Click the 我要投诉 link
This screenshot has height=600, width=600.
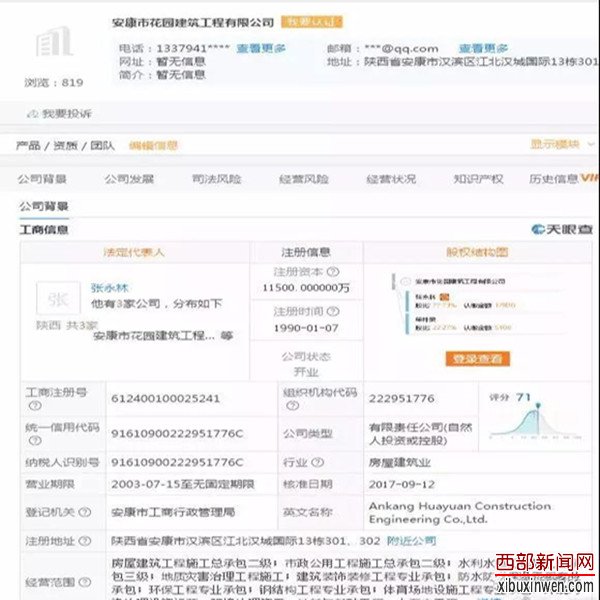point(67,114)
